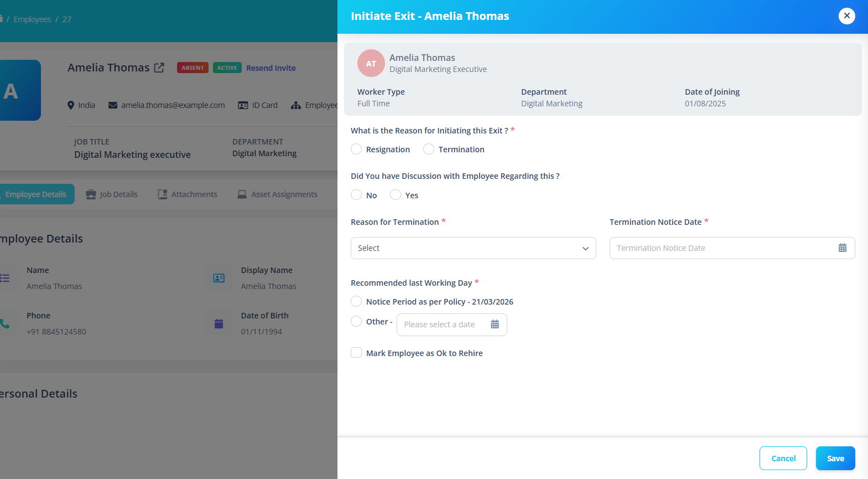Open Amelia Thomas profile external link icon

[159, 68]
